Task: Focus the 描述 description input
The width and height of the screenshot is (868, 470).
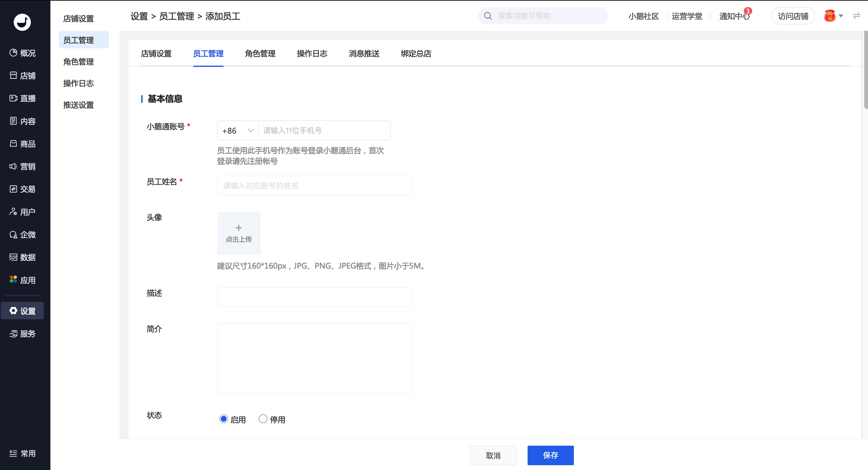Action: pyautogui.click(x=314, y=297)
